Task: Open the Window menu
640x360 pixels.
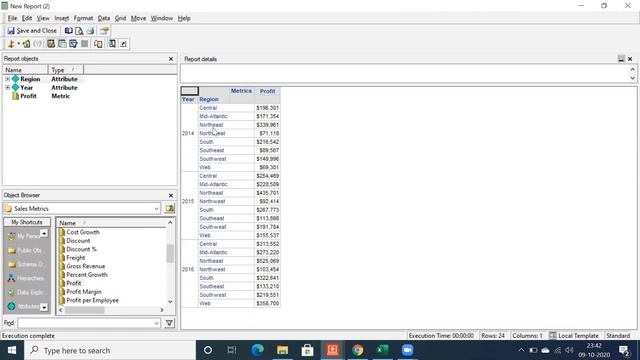Action: 162,18
